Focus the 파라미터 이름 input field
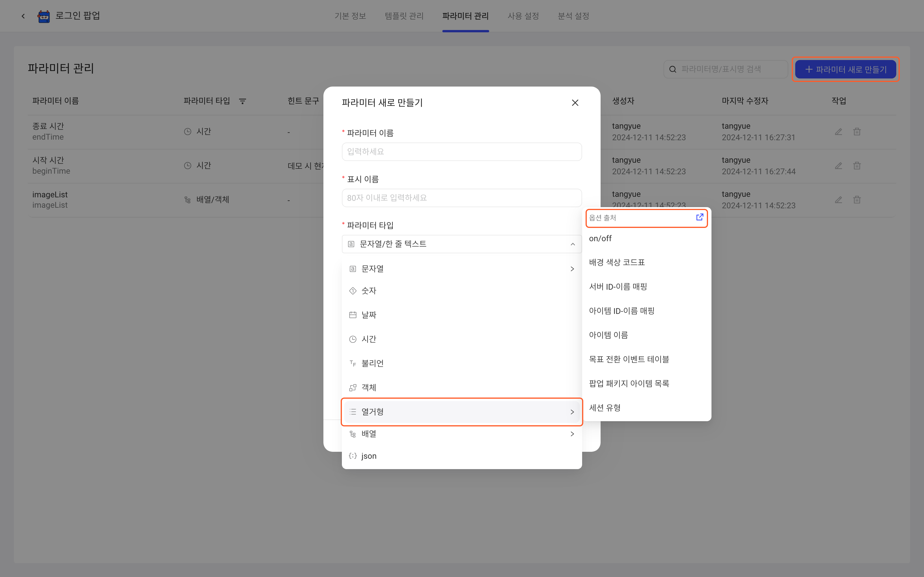Image resolution: width=924 pixels, height=577 pixels. pos(462,151)
